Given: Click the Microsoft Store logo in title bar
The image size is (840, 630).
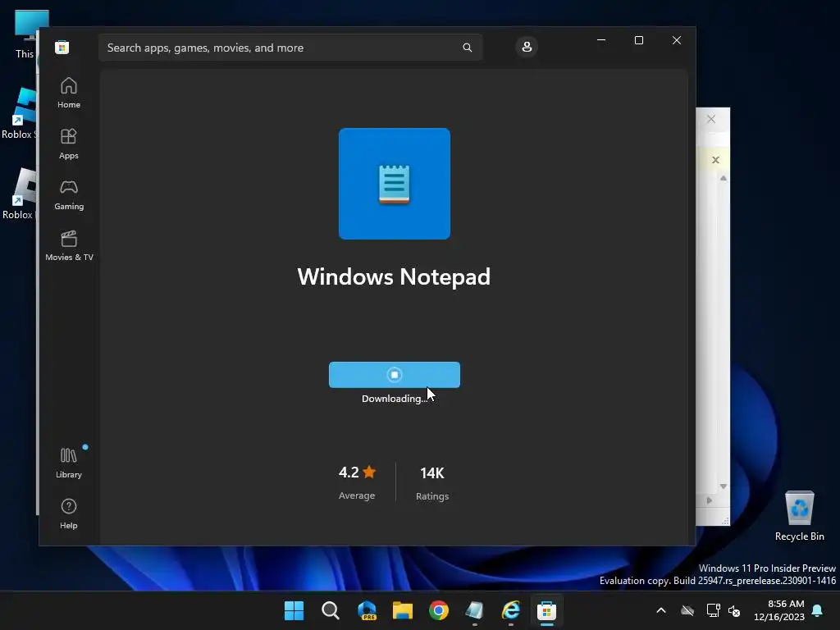Looking at the screenshot, I should 62,47.
